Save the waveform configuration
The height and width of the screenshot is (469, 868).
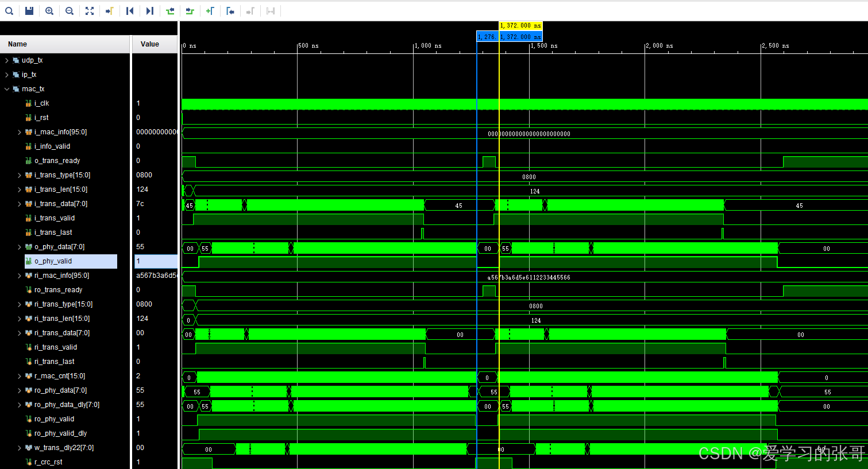tap(29, 11)
